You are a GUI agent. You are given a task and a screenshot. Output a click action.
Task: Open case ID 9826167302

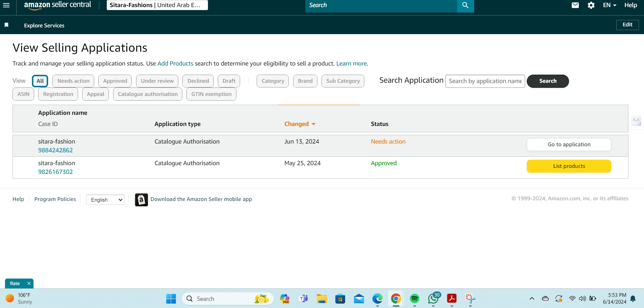[55, 172]
